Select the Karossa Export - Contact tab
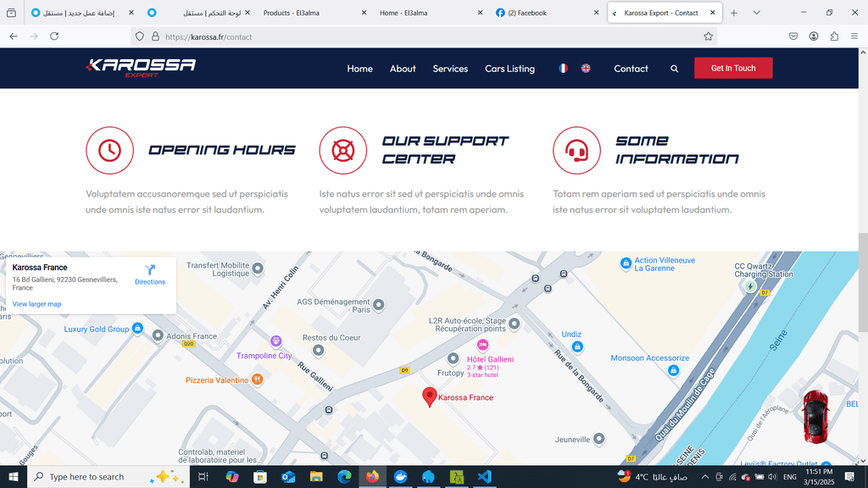Image resolution: width=868 pixels, height=488 pixels. coord(665,13)
